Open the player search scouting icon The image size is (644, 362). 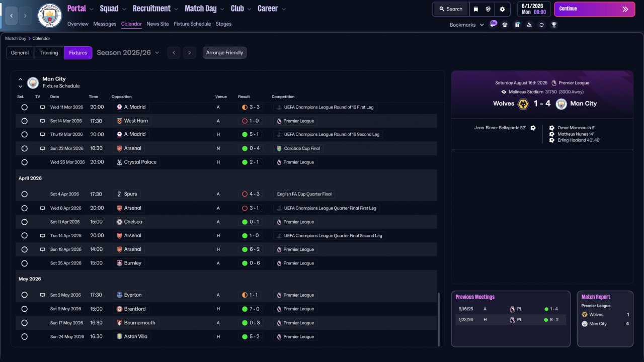(529, 25)
